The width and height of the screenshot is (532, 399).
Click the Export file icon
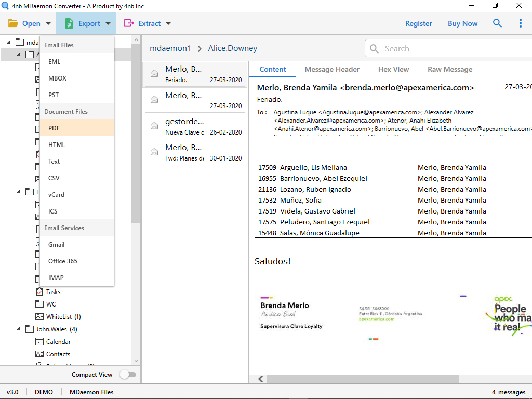(69, 23)
